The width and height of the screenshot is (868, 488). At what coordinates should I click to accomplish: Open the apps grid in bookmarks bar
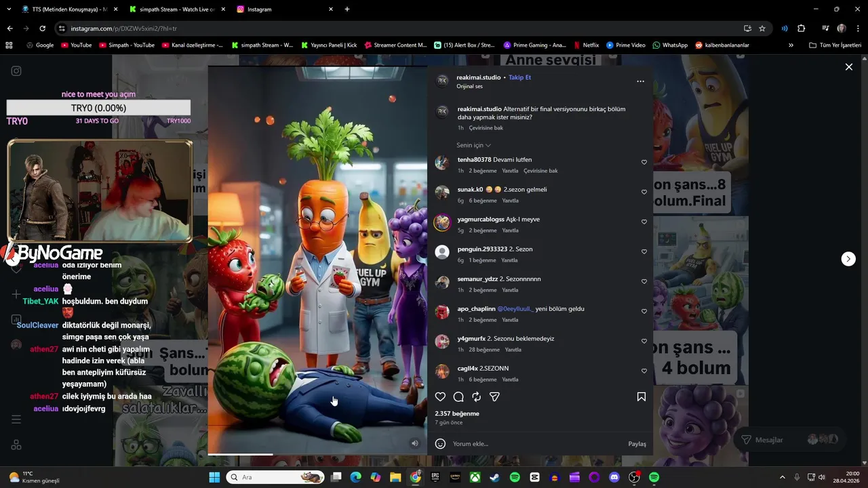[x=9, y=45]
